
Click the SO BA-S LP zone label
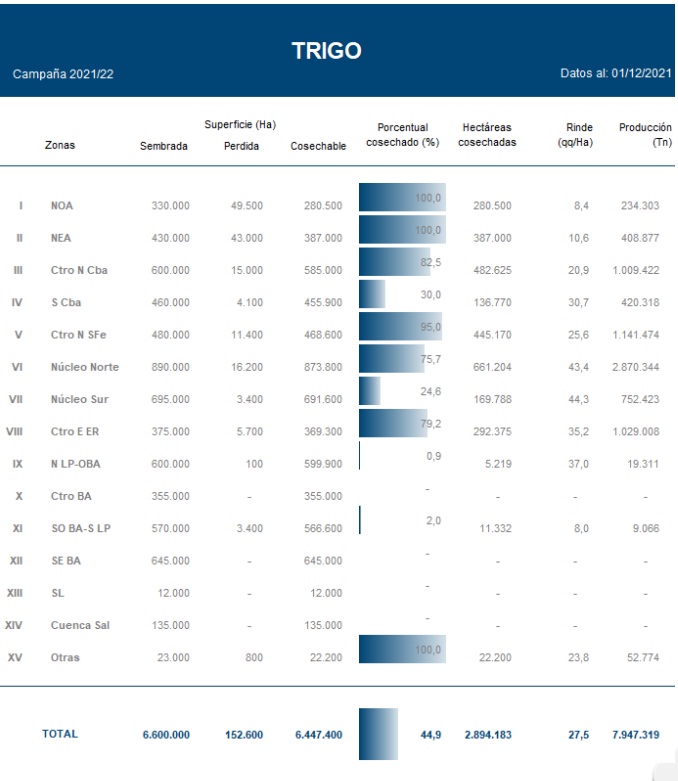[x=82, y=528]
